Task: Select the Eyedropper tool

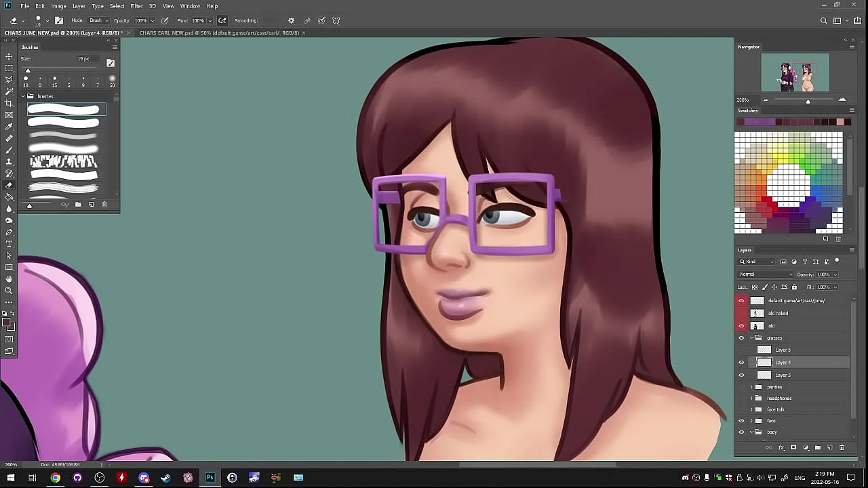Action: coord(9,127)
